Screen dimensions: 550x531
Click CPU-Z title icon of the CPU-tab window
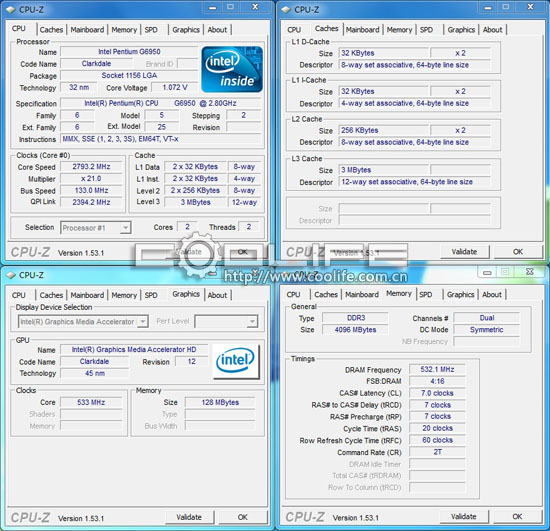pyautogui.click(x=11, y=9)
